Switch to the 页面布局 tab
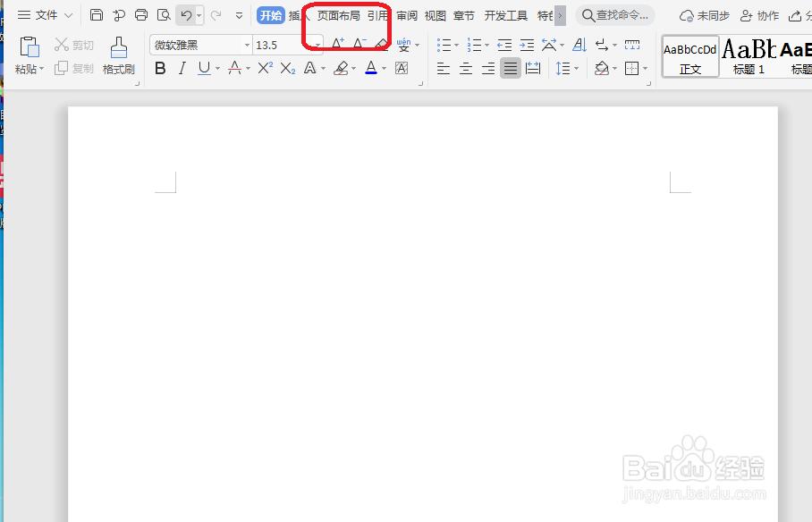 pyautogui.click(x=338, y=15)
